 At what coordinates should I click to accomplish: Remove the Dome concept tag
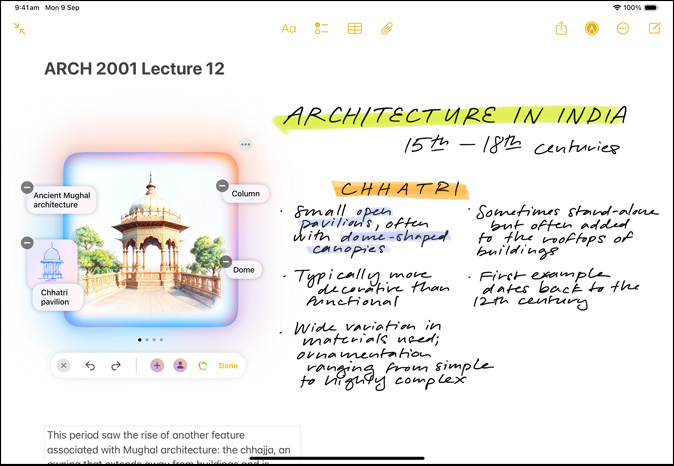tap(222, 262)
